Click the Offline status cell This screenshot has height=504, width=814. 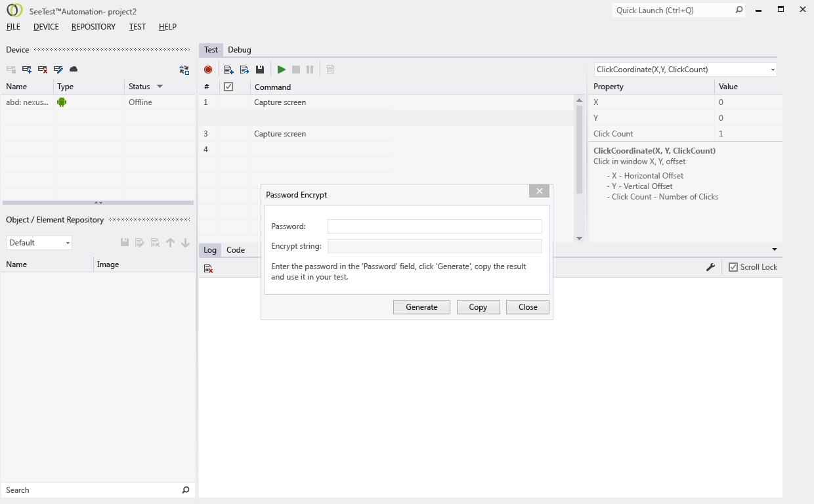pyautogui.click(x=160, y=102)
